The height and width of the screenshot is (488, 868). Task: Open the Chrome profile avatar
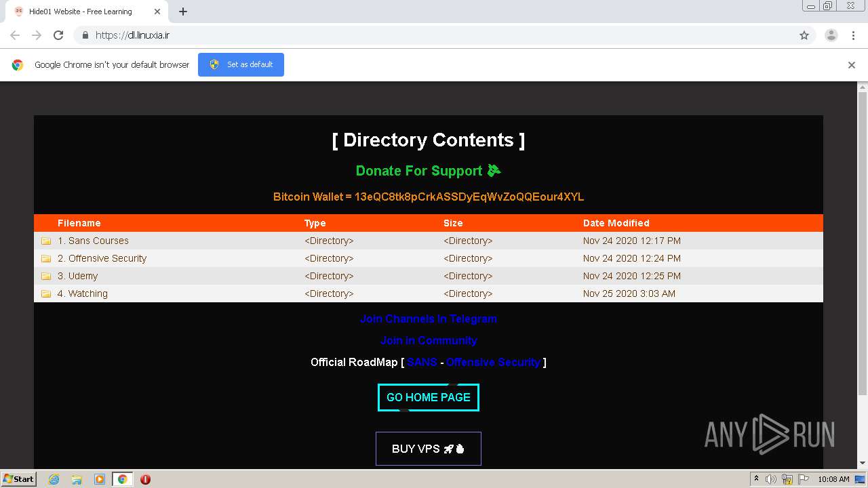pos(831,35)
